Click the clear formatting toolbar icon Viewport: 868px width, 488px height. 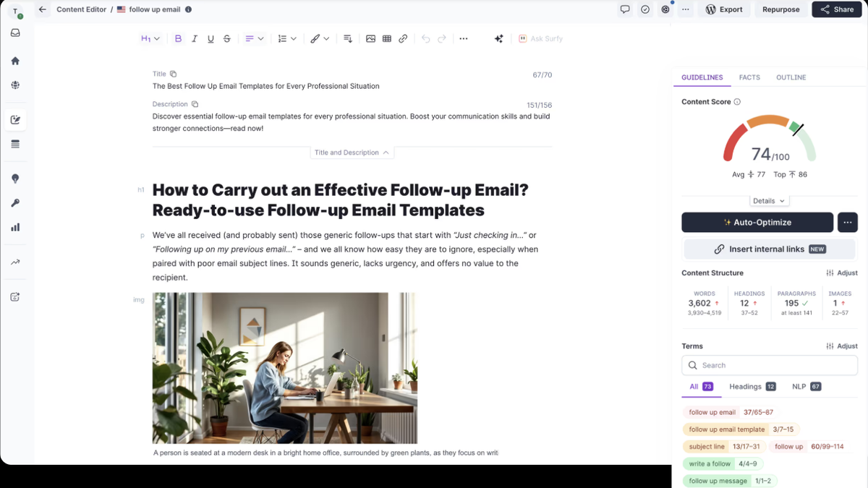(x=348, y=38)
